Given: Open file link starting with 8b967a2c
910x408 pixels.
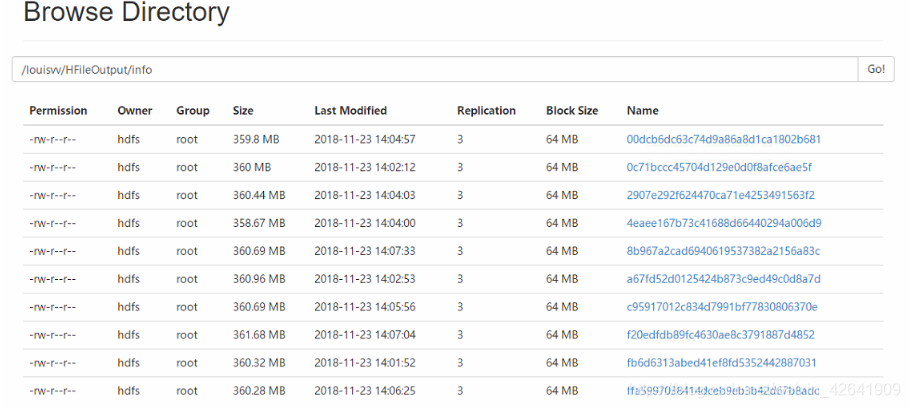Looking at the screenshot, I should pyautogui.click(x=723, y=251).
